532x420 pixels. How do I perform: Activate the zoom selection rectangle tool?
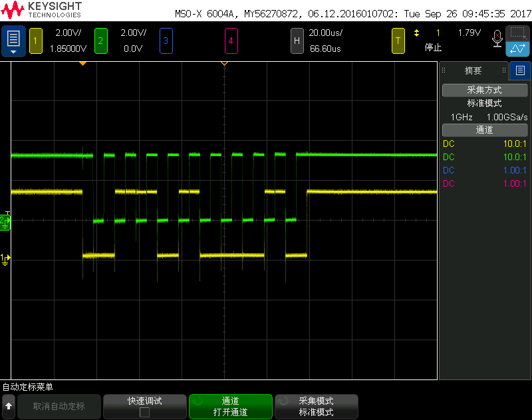(x=518, y=33)
